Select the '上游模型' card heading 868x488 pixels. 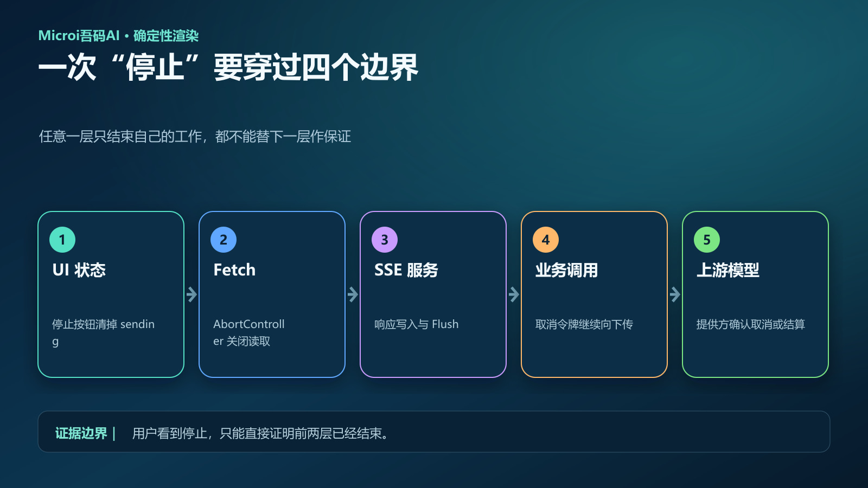pos(728,270)
